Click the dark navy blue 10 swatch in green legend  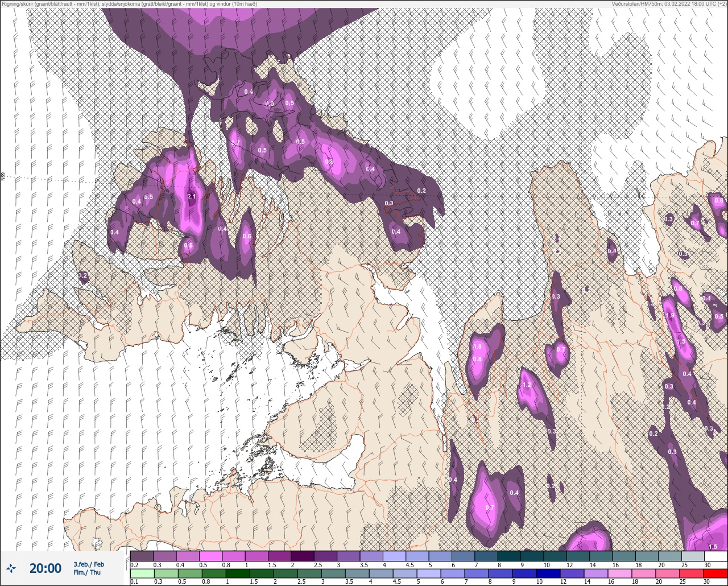pyautogui.click(x=549, y=573)
